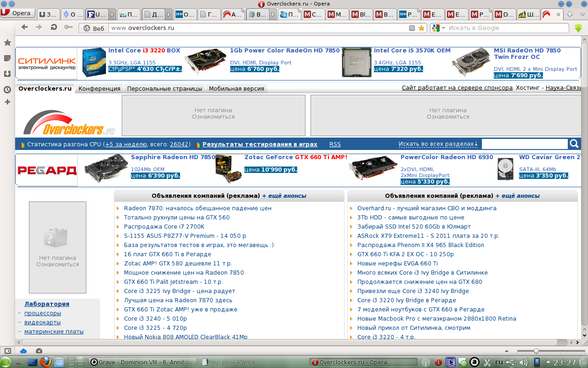Open the Downloads panel in Opera sidebar
The width and height of the screenshot is (588, 368).
[7, 74]
